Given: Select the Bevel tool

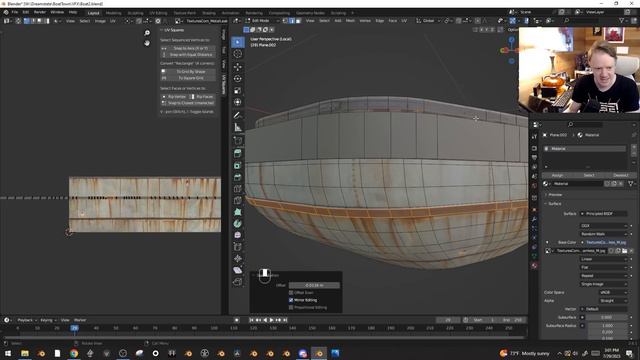Looking at the screenshot, I should [238, 177].
